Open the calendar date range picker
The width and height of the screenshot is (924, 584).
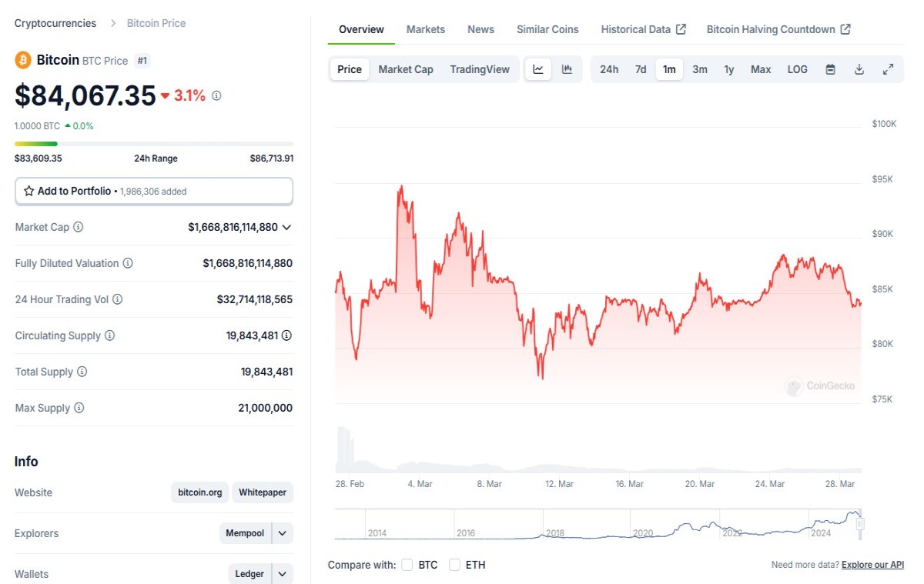click(x=830, y=69)
